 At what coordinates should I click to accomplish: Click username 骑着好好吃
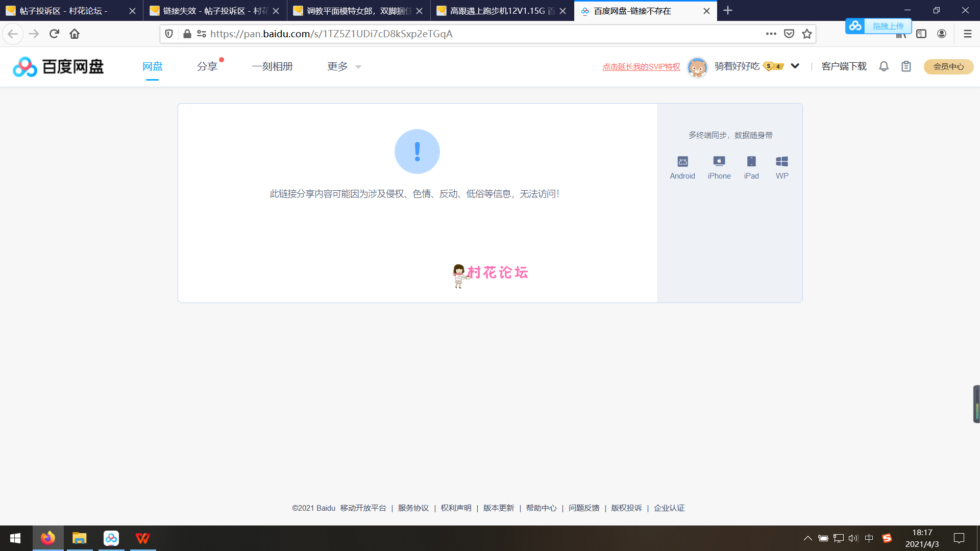tap(737, 66)
